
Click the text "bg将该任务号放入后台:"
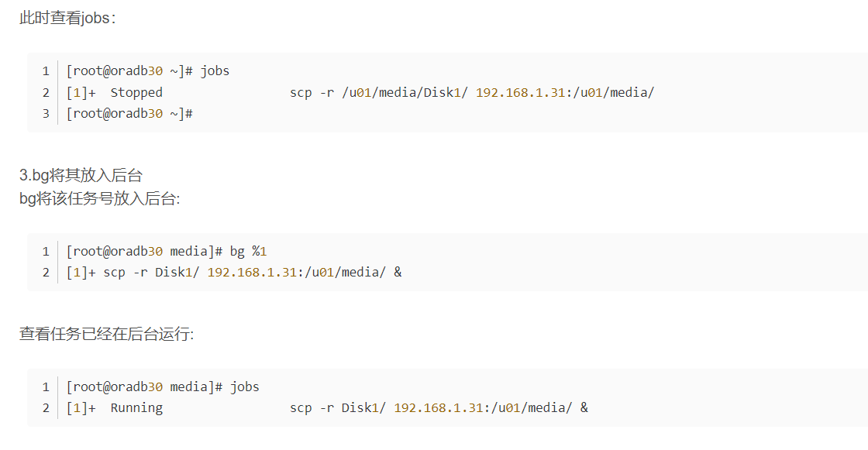[x=99, y=199]
